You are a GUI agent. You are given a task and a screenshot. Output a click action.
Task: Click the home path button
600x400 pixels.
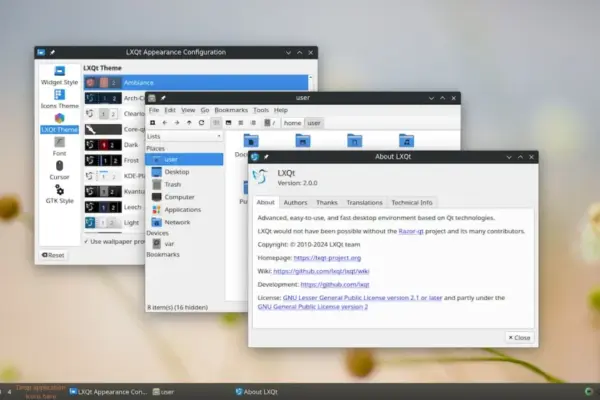(292, 123)
